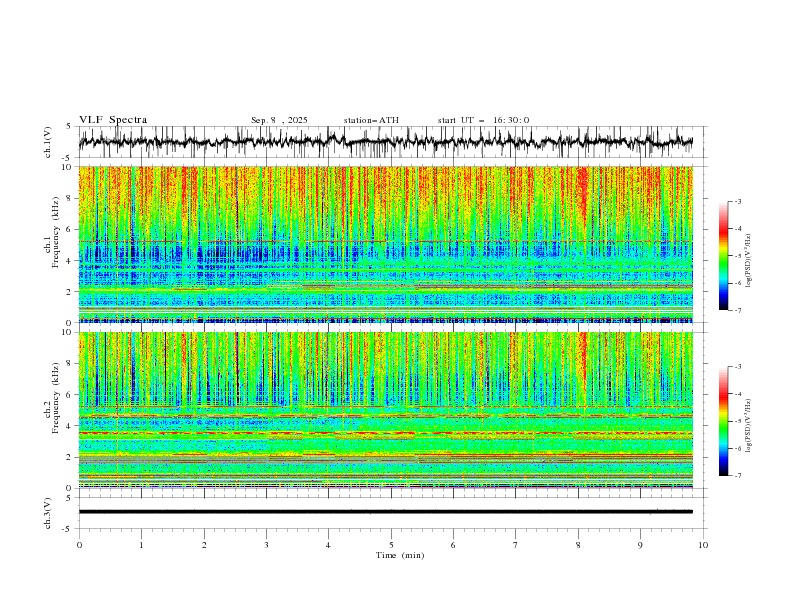Click the lower color bar "log(PSD)(V²/Hz)" label
Viewport: 792px width, 612px height.
pyautogui.click(x=749, y=425)
